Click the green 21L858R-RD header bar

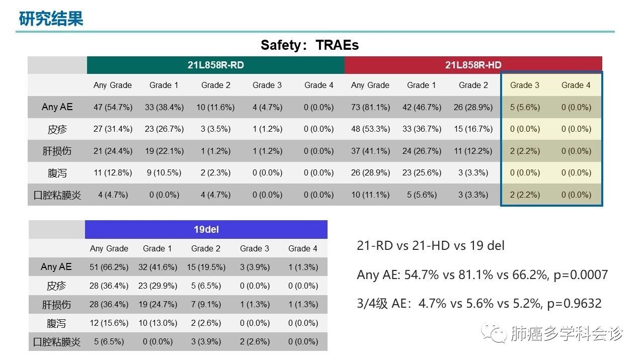(x=215, y=65)
